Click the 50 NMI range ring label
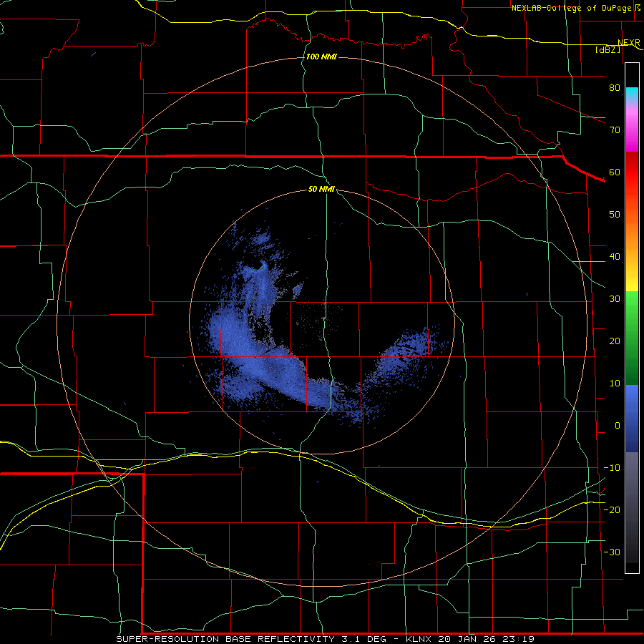Screen dimensions: 644x644 point(321,190)
